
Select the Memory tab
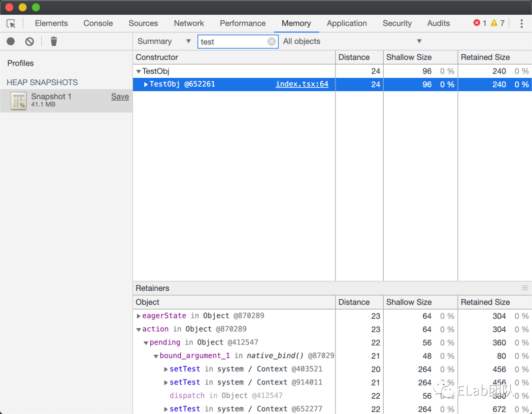point(296,24)
